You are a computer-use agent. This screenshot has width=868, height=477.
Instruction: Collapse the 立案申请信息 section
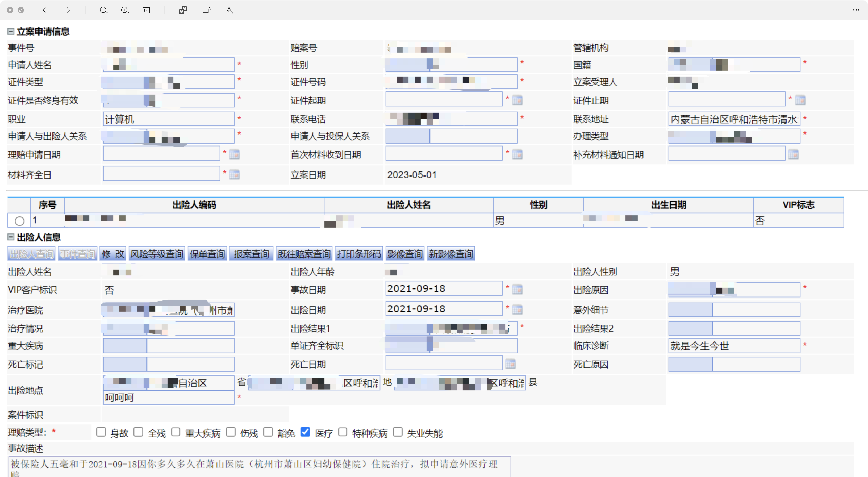[11, 31]
